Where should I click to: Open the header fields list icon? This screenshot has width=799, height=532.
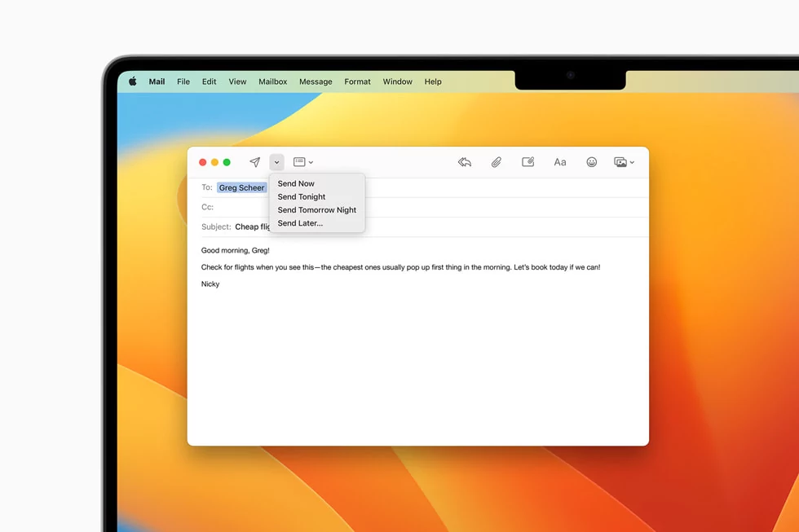[300, 162]
